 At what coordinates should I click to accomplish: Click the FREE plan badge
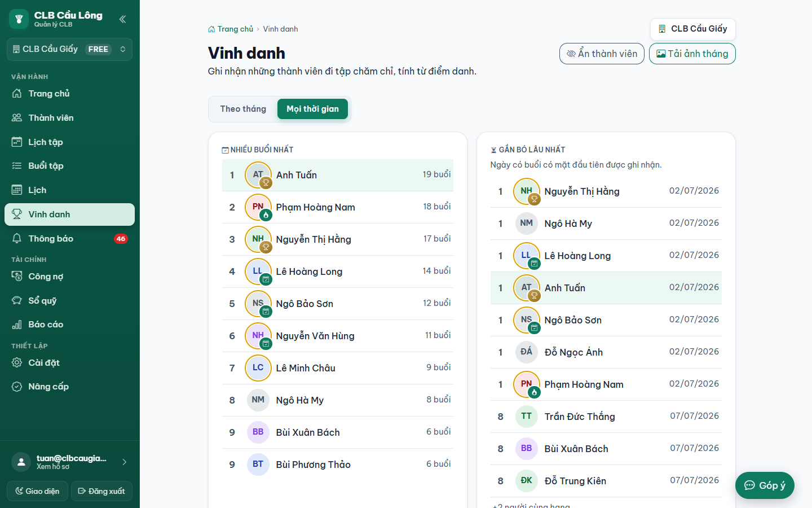coord(98,49)
